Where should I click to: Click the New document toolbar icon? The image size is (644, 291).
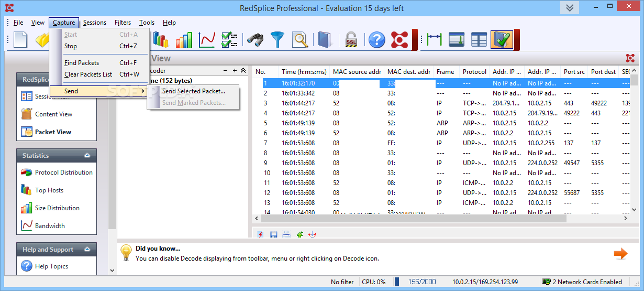pyautogui.click(x=20, y=40)
